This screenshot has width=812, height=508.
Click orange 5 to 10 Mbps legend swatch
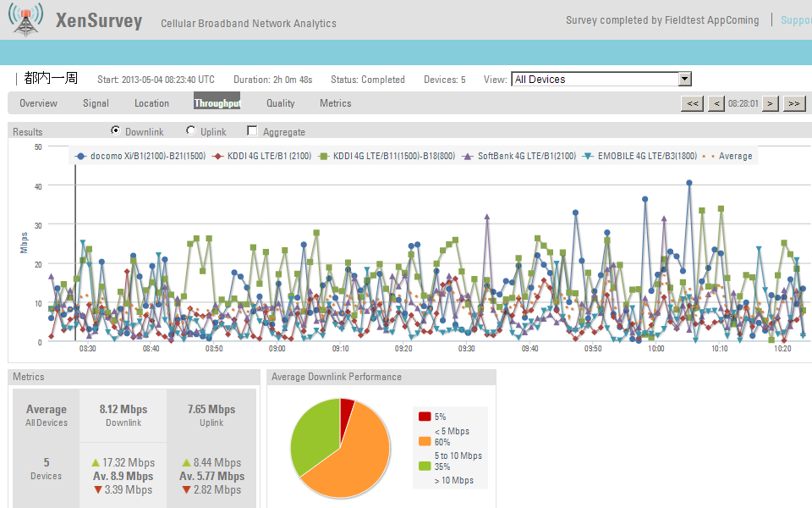[425, 442]
